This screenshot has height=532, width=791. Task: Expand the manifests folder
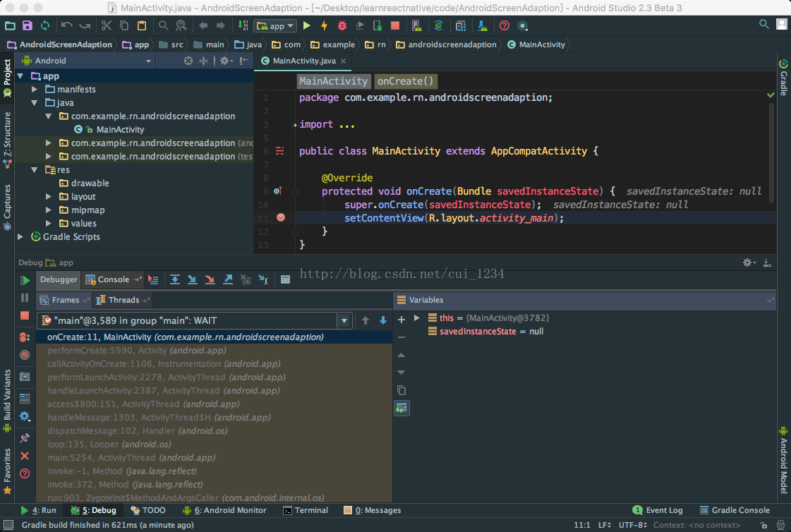[35, 90]
